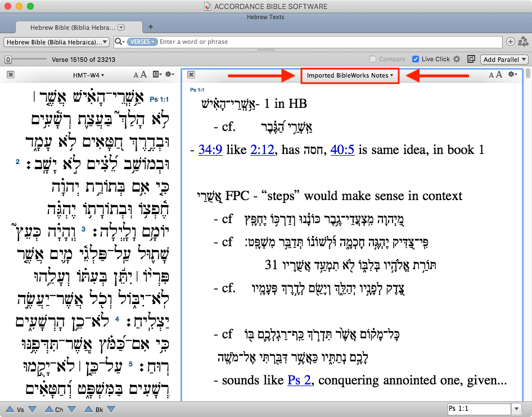Increase text size in HMT-W4 pane
This screenshot has width=532, height=417.
click(143, 75)
